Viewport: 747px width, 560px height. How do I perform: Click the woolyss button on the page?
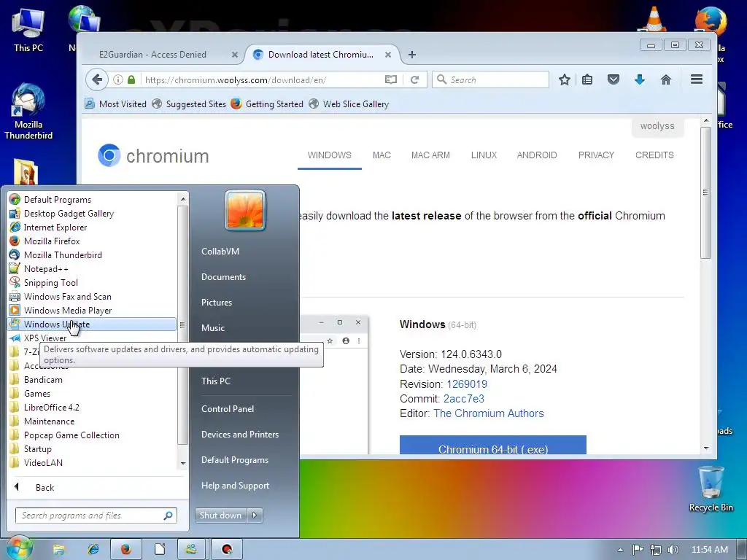point(657,126)
